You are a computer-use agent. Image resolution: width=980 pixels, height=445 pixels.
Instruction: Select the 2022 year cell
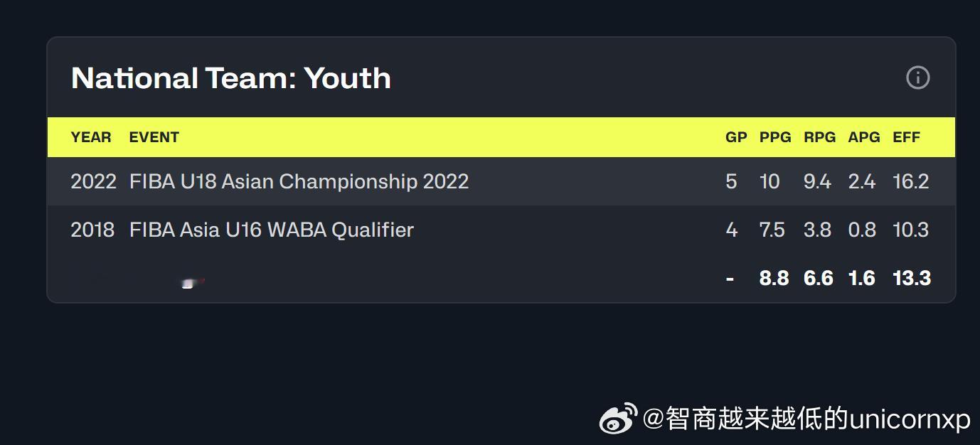[x=93, y=181]
